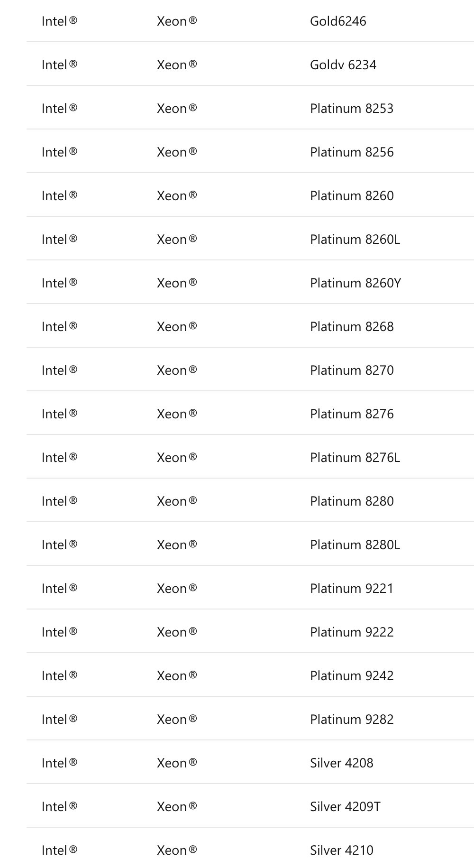Click the Platinum 8276L cell
This screenshot has height=868, width=474.
[x=355, y=458]
